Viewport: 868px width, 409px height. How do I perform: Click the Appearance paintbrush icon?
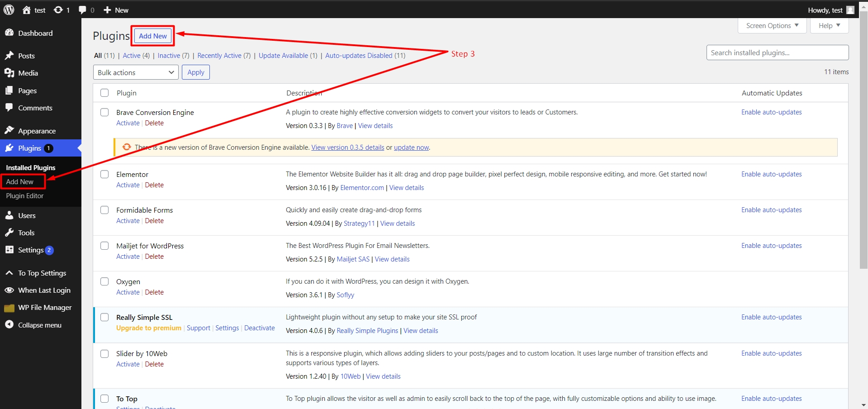pyautogui.click(x=9, y=131)
